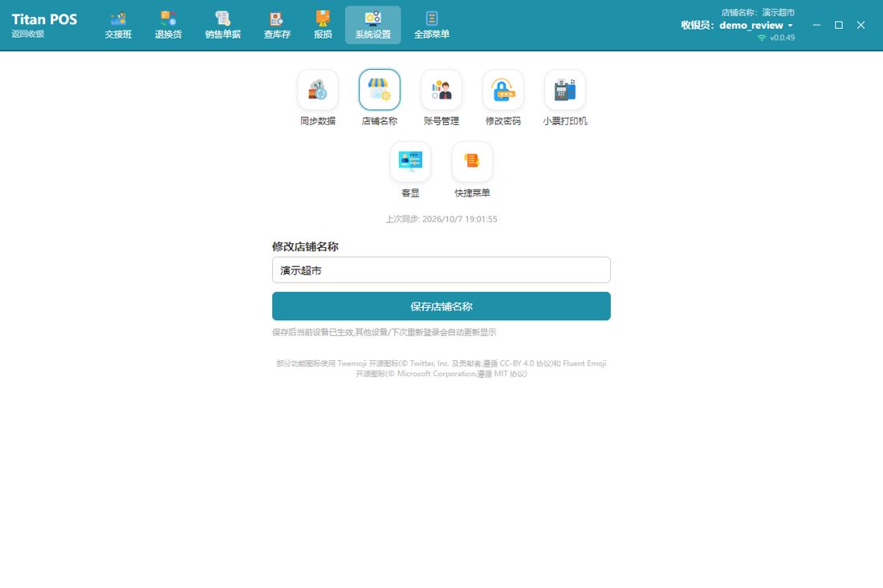The height and width of the screenshot is (588, 883).
Task: Click the 店铺名称: 演示超市 header text
Action: click(758, 12)
